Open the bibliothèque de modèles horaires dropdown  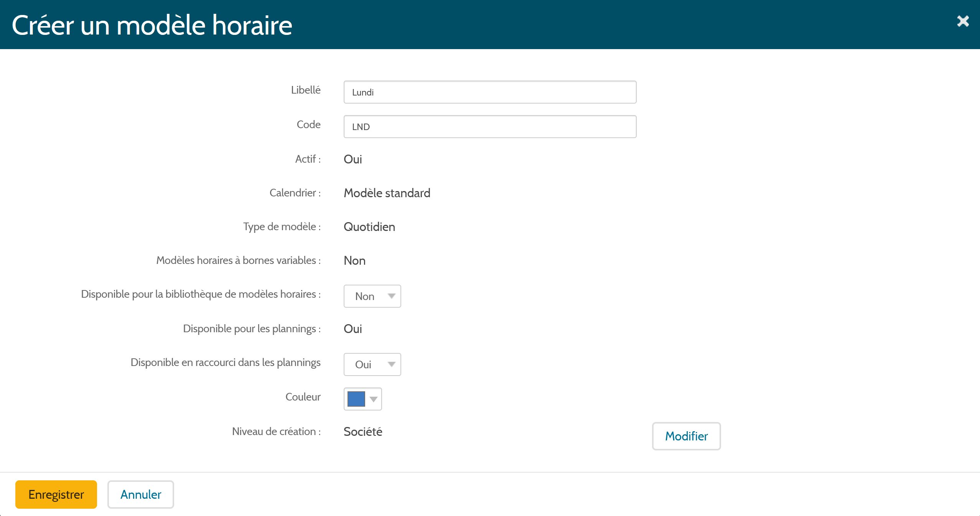tap(372, 296)
